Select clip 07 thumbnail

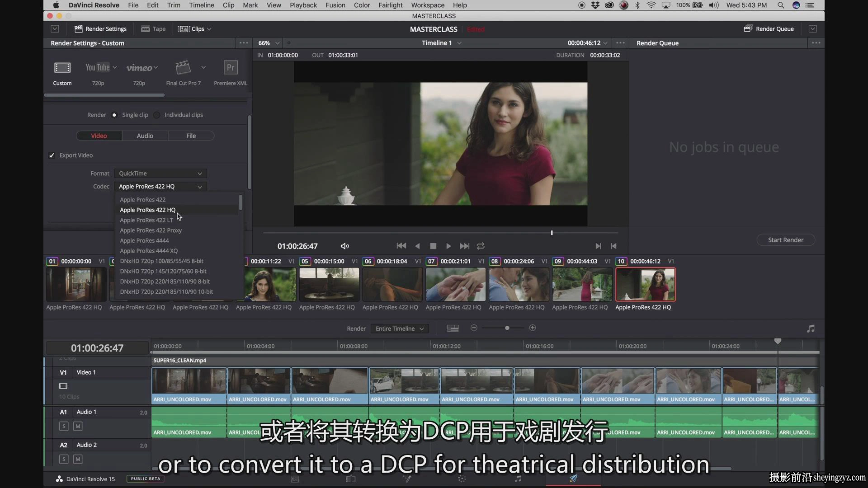click(x=456, y=284)
